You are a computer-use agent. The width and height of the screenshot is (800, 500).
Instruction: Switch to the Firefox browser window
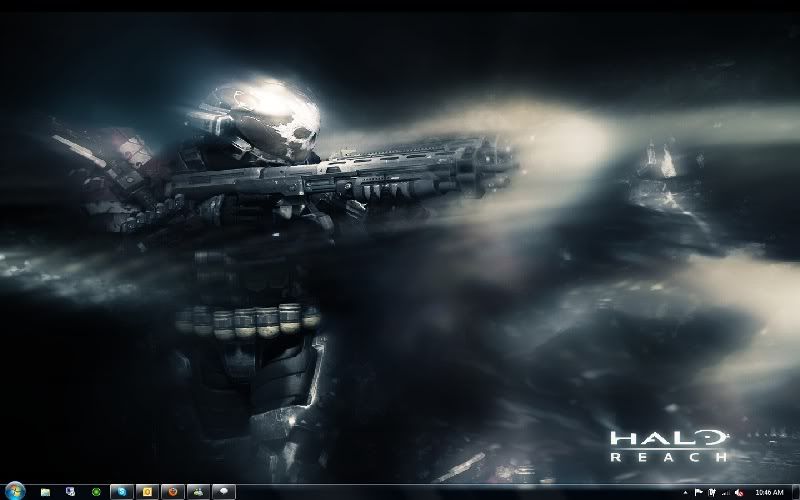pyautogui.click(x=173, y=492)
